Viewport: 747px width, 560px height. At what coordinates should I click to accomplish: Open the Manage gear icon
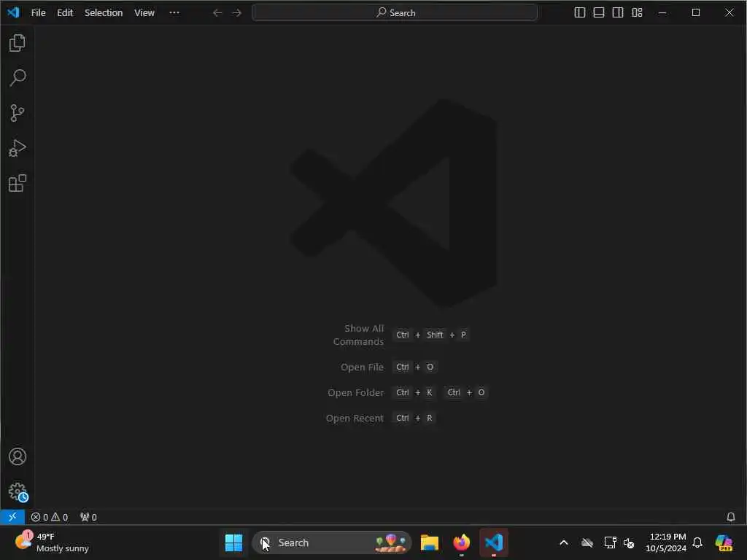pos(18,492)
